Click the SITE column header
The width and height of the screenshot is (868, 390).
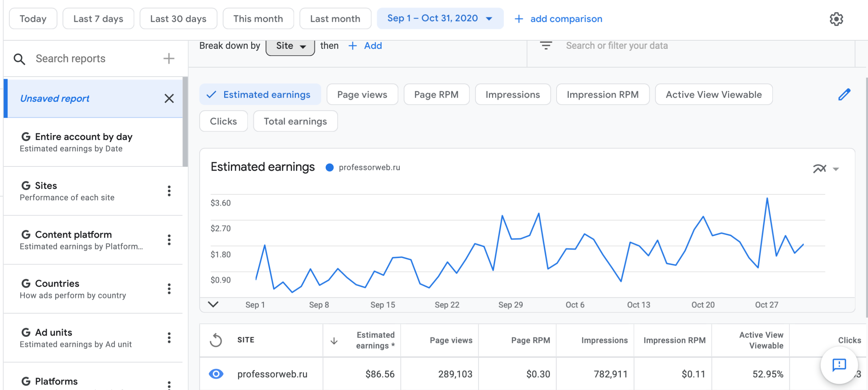click(x=246, y=340)
